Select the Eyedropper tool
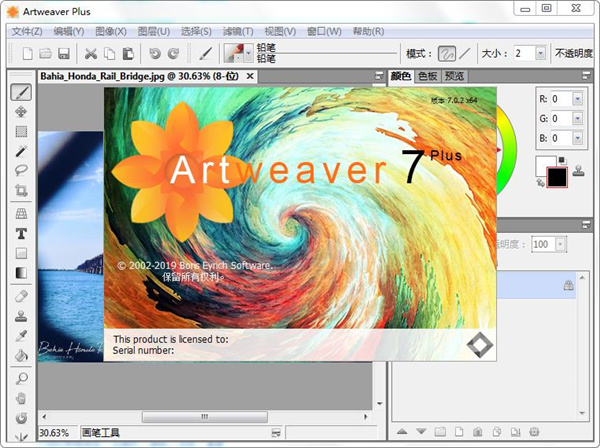 coord(21,336)
